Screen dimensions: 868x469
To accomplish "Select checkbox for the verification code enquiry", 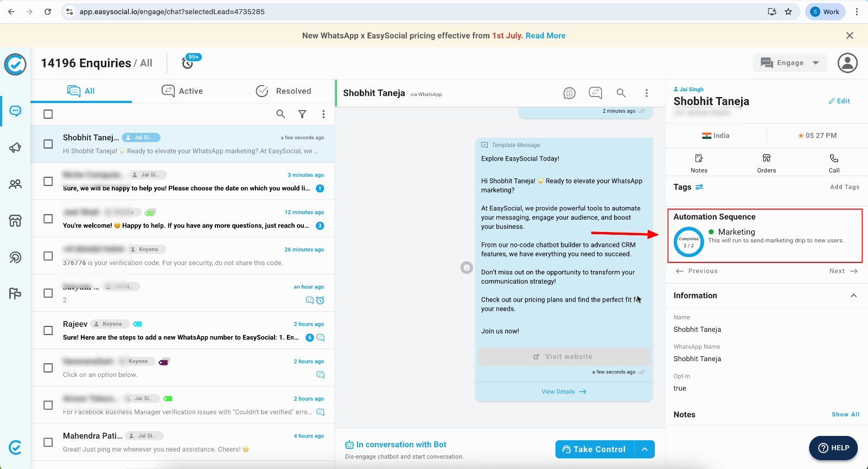I will click(x=48, y=256).
